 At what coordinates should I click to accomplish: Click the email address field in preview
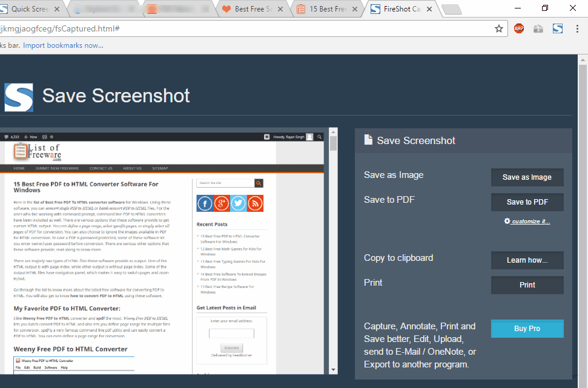231,334
